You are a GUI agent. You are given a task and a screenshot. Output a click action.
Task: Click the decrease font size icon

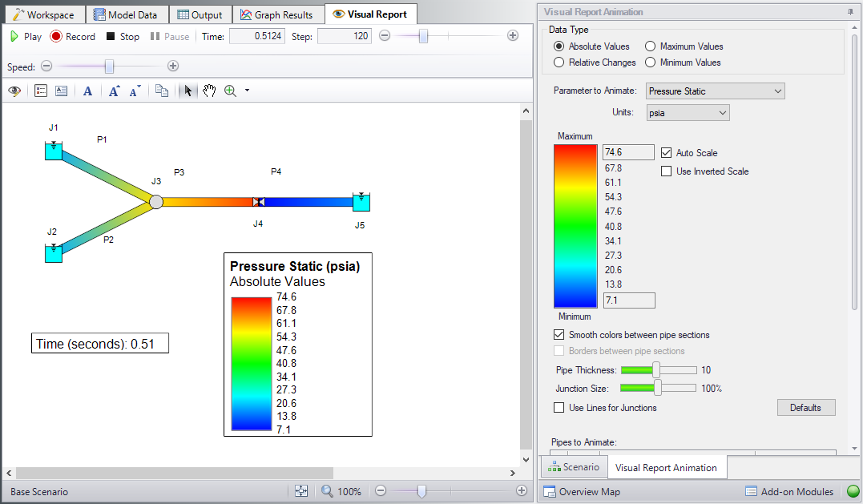point(136,91)
